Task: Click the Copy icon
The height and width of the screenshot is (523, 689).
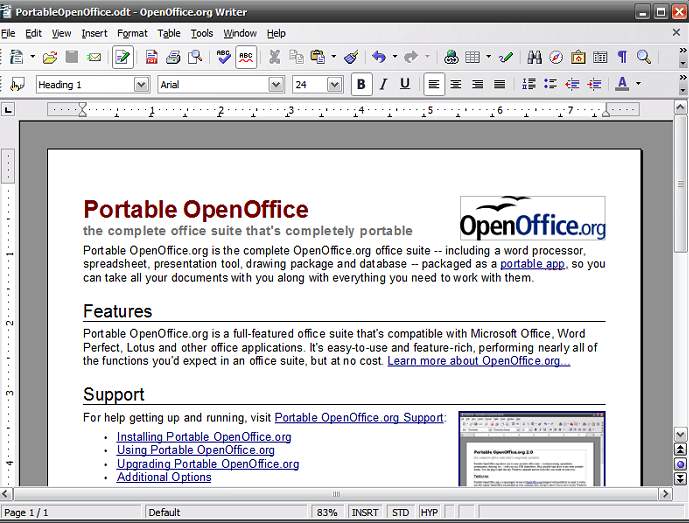Action: click(296, 57)
